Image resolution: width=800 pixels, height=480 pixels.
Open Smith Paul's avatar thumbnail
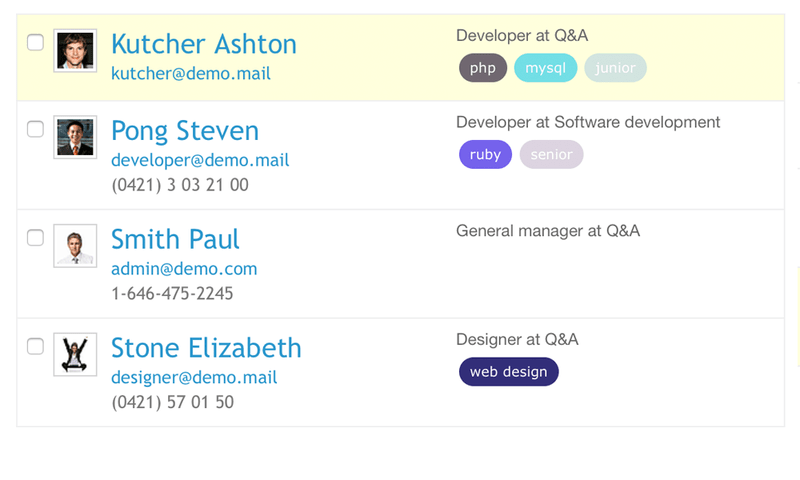point(75,245)
